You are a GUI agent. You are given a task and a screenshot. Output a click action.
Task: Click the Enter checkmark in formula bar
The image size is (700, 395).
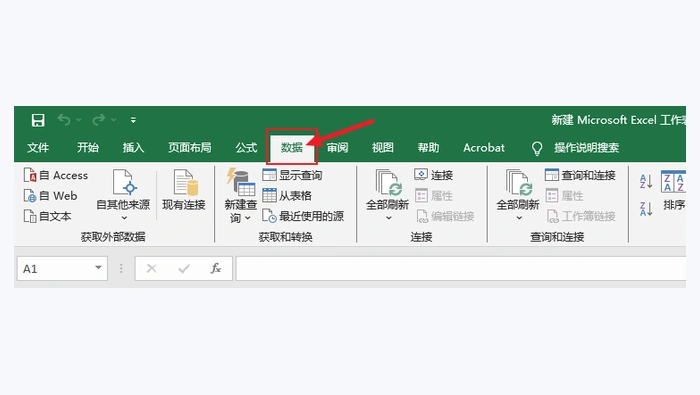click(184, 269)
